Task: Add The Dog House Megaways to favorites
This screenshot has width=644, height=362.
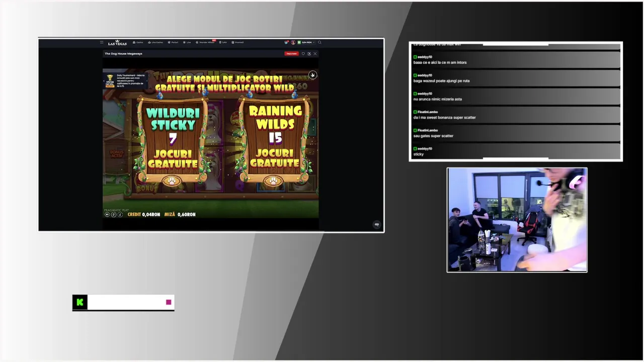Action: coord(303,54)
